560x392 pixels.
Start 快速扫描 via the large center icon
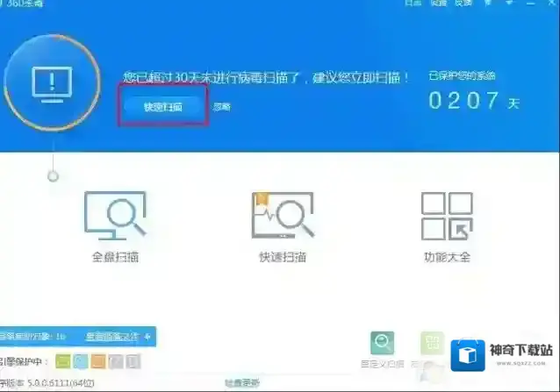click(282, 215)
